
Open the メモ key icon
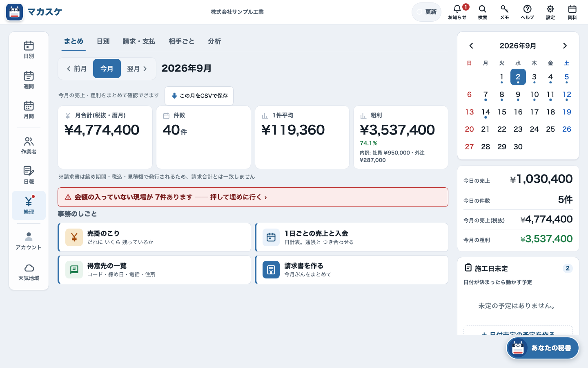(x=504, y=12)
